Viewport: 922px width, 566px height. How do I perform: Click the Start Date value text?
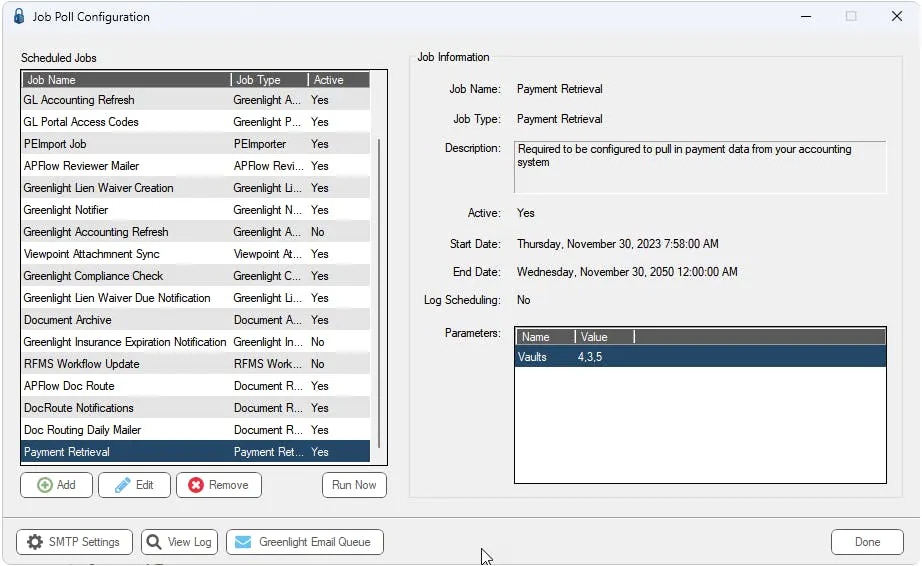click(x=617, y=244)
